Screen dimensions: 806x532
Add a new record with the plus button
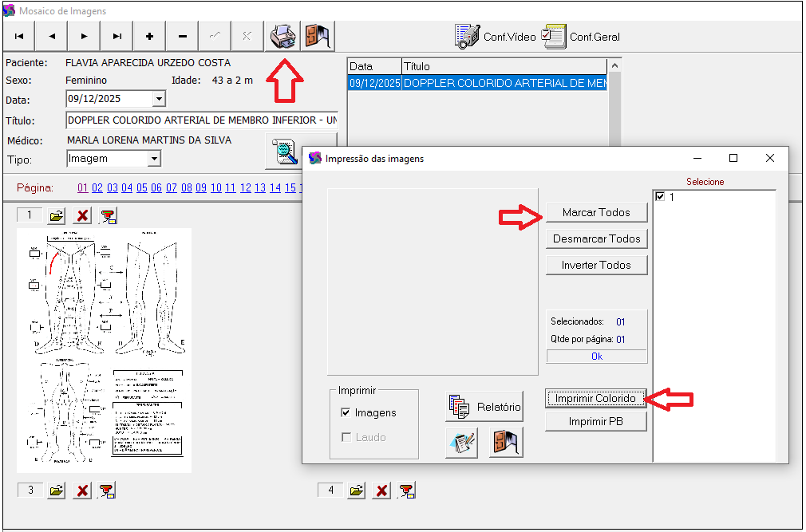[x=149, y=36]
